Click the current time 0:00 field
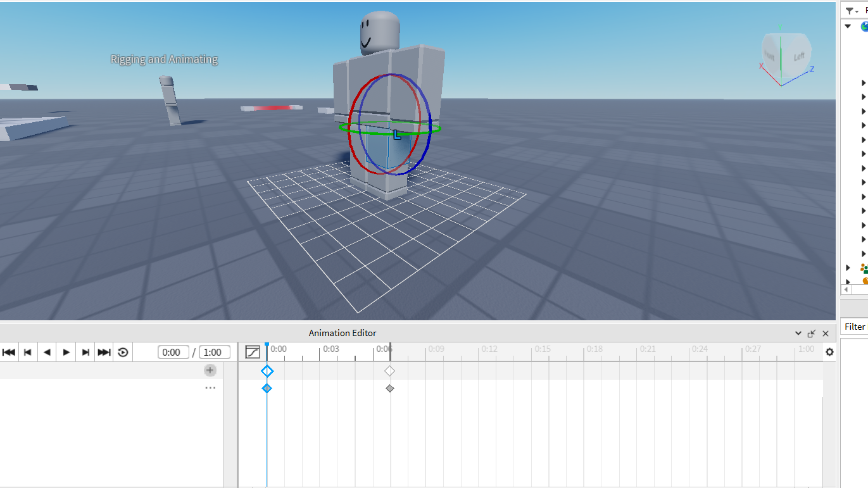 click(173, 353)
